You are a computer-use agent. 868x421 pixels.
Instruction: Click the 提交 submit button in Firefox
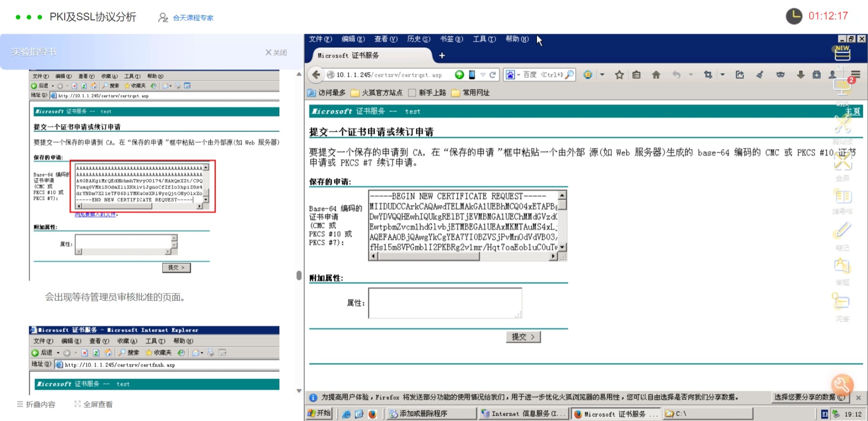pos(523,337)
